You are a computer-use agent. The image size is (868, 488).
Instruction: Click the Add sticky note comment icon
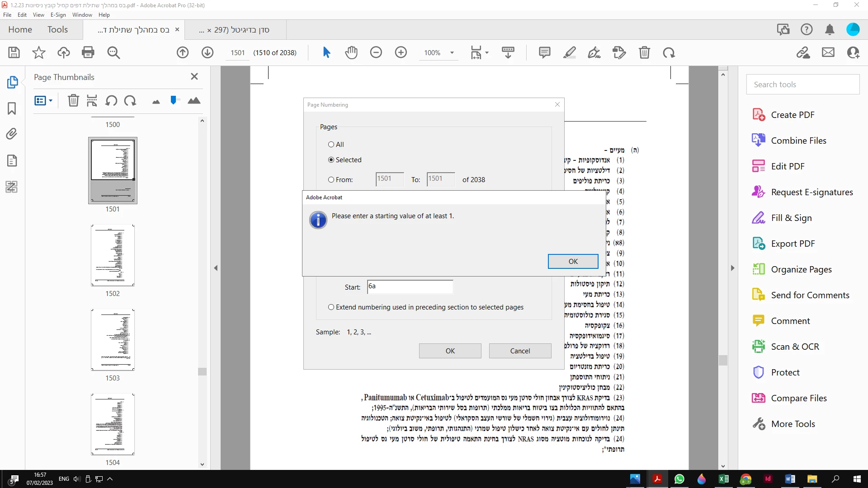click(x=545, y=53)
